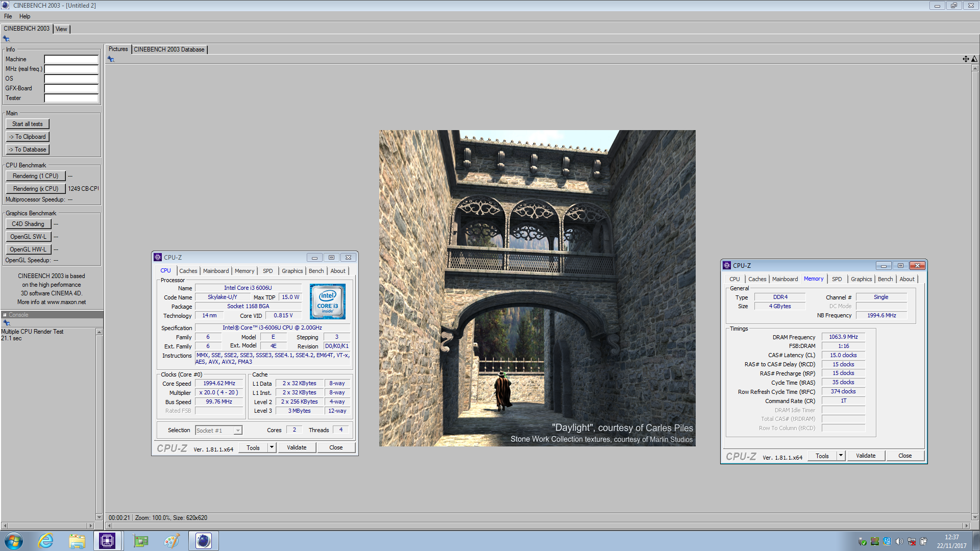Click the pin icon in the Console panel
The image size is (980, 551).
[7, 323]
